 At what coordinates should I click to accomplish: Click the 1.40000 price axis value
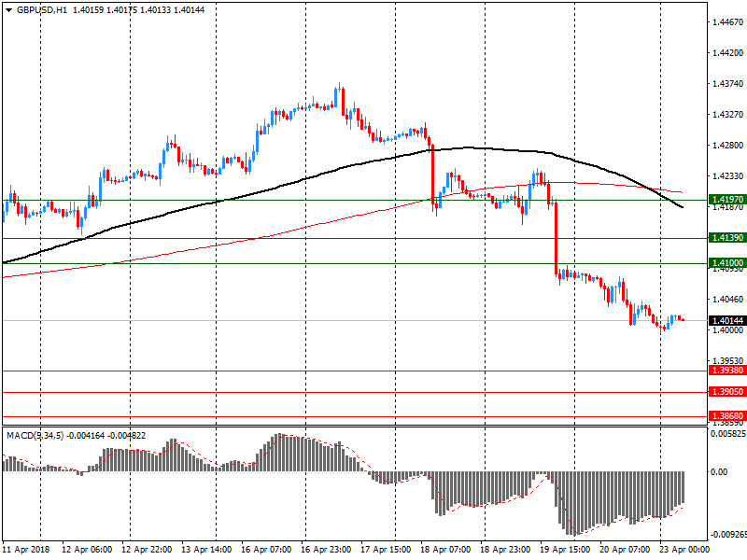tap(727, 330)
